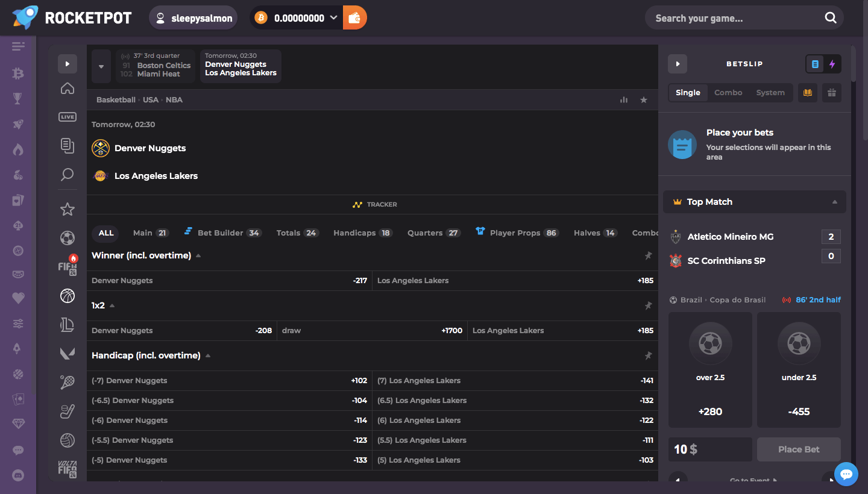868x494 pixels.
Task: Open the Discord icon in the purple sidebar
Action: [18, 475]
